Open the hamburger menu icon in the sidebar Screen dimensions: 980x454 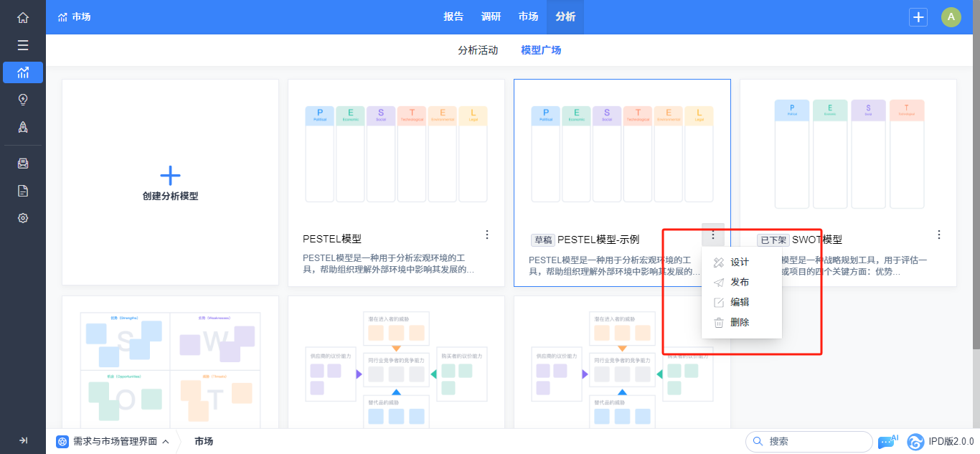pos(23,45)
